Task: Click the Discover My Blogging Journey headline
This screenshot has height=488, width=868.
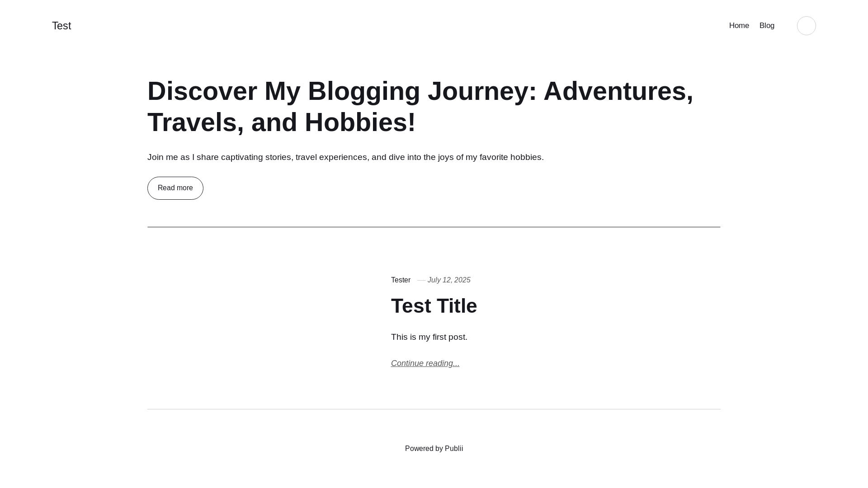Action: [x=420, y=107]
